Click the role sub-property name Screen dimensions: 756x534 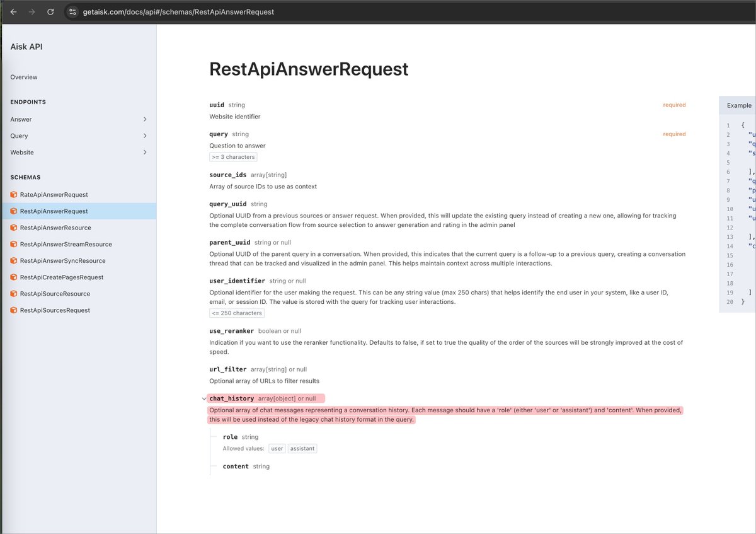tap(230, 437)
